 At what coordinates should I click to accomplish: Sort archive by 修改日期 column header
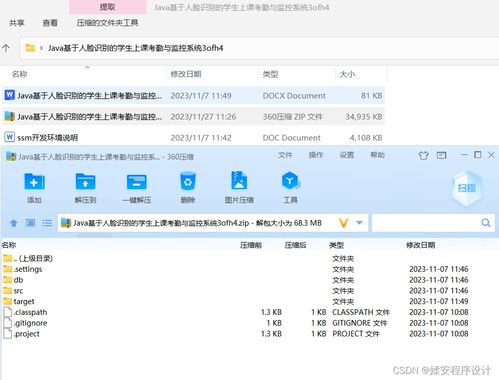[420, 245]
